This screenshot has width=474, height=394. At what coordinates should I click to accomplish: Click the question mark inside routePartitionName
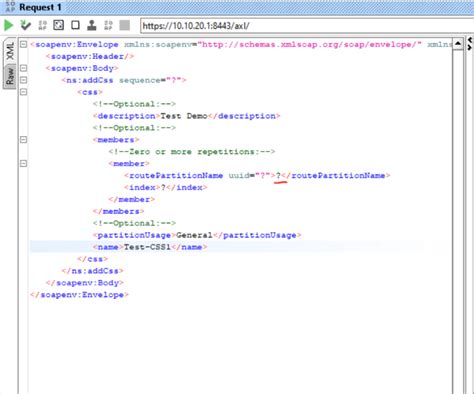coord(278,176)
